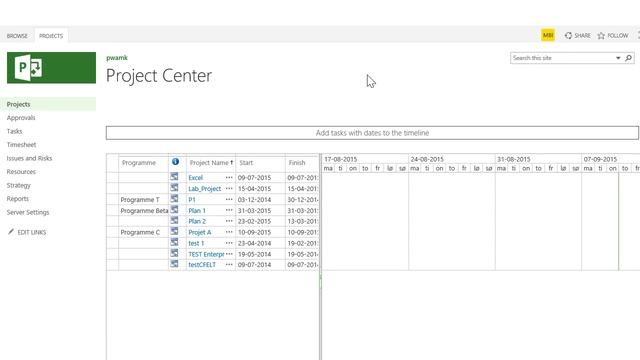The width and height of the screenshot is (640, 360).
Task: Open Reports navigation link
Action: coord(18,198)
